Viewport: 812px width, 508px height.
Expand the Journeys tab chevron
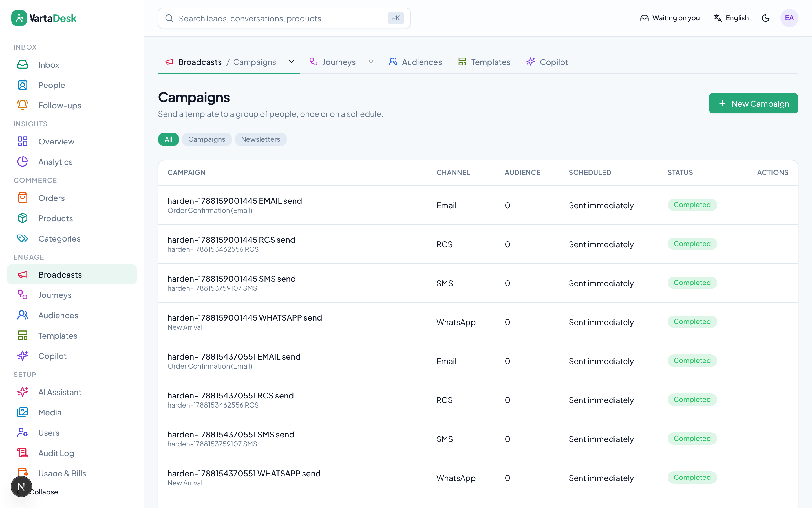[371, 62]
